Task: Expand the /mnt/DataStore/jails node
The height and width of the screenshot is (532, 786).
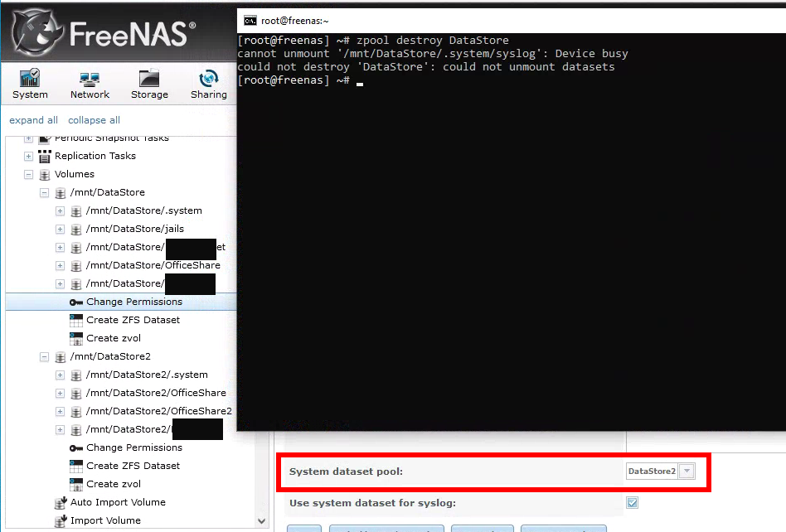Action: 60,229
